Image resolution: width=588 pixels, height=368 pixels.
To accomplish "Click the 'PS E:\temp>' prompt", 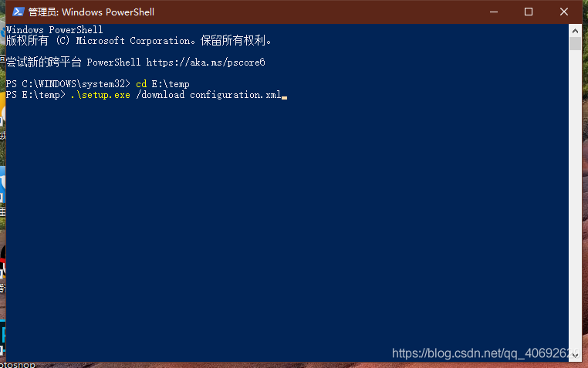I will coord(35,95).
